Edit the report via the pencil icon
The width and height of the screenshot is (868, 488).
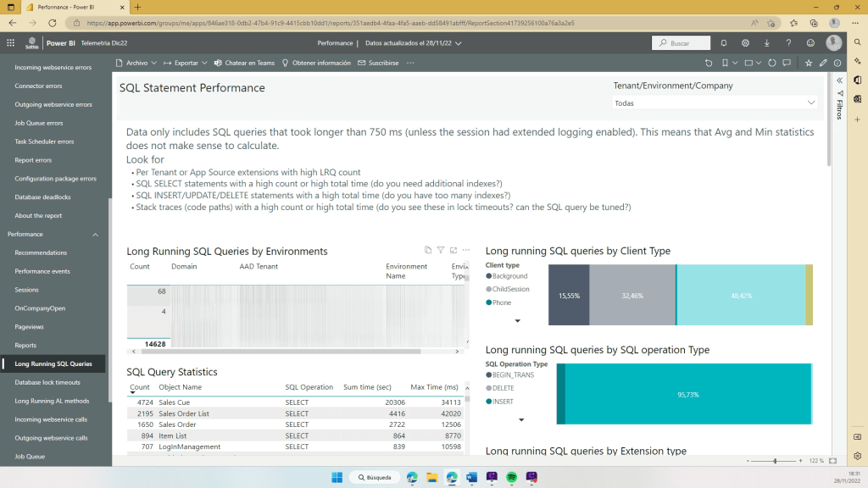click(823, 63)
